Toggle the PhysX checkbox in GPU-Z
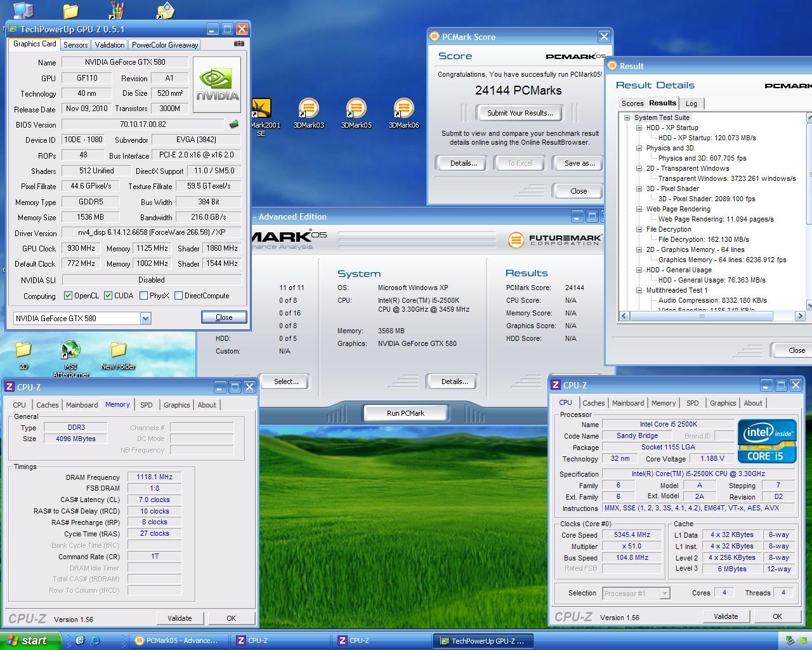 144,296
